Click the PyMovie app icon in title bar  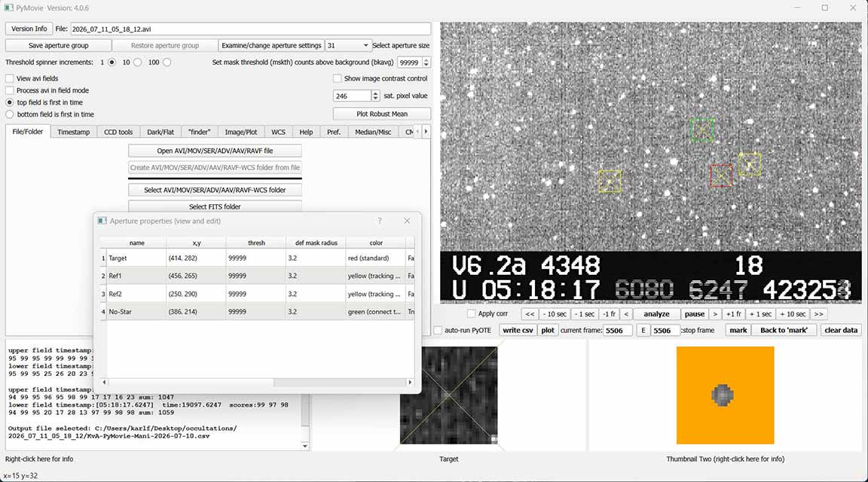[8, 8]
